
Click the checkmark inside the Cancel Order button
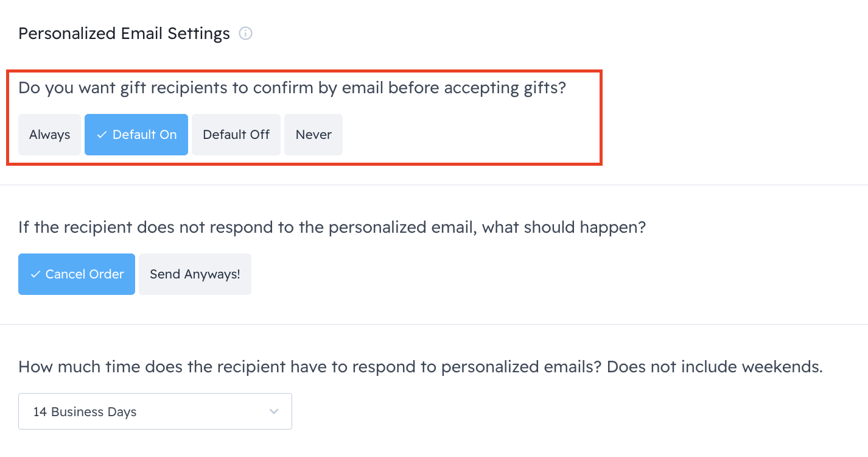pos(35,274)
